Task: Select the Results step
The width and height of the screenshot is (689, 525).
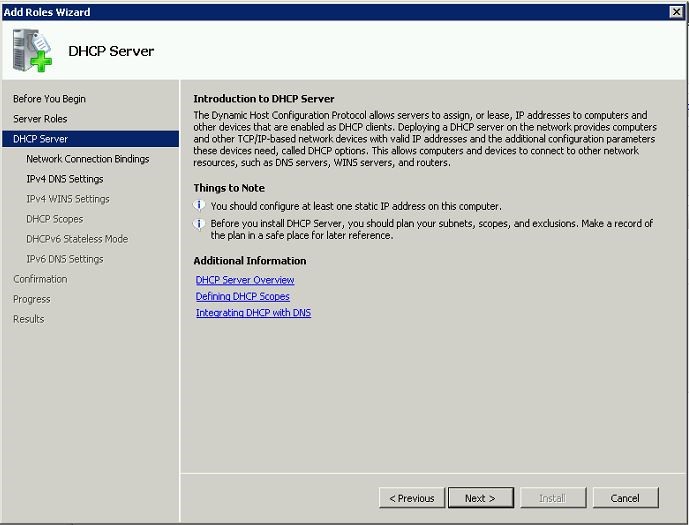Action: coord(29,319)
